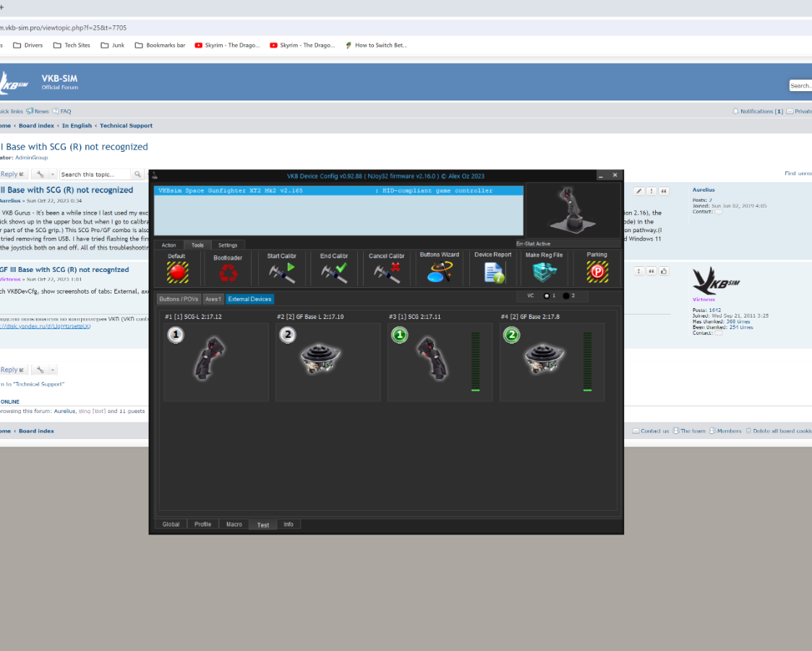The width and height of the screenshot is (812, 651).
Task: Open the Info bottom tab
Action: point(289,524)
